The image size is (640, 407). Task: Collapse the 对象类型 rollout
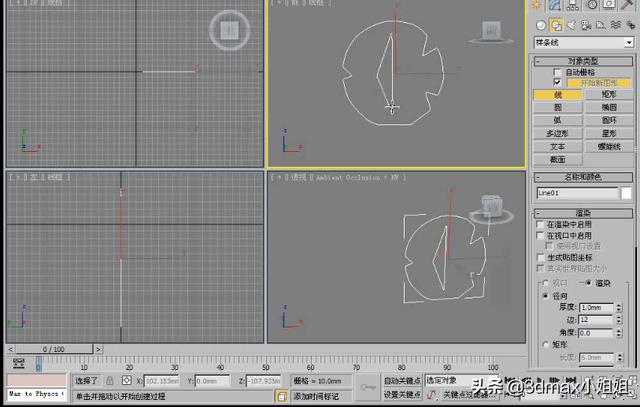[583, 61]
